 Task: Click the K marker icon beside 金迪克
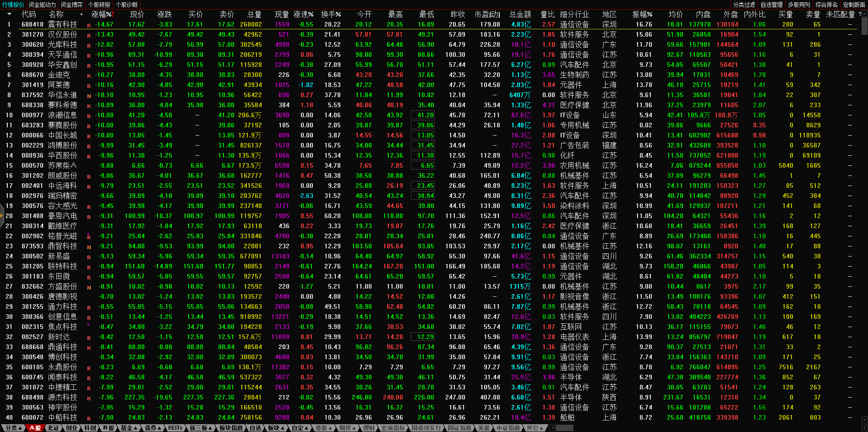[x=89, y=76]
